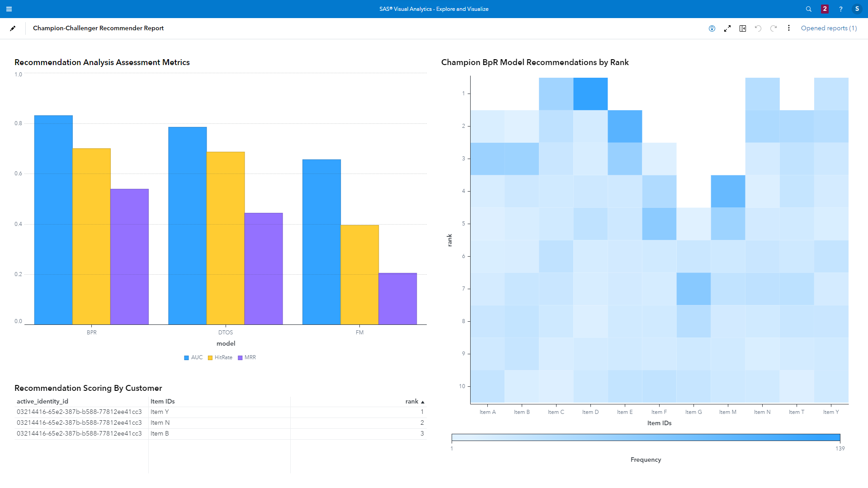Viewport: 868px width, 488px height.
Task: Open the Help question mark icon
Action: pos(840,9)
